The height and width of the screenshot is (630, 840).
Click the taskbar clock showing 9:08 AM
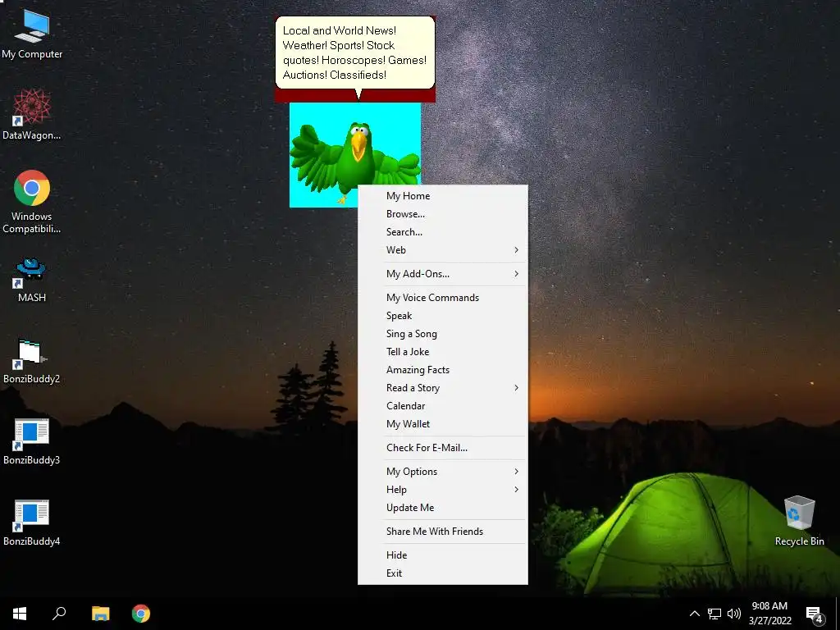coord(769,614)
